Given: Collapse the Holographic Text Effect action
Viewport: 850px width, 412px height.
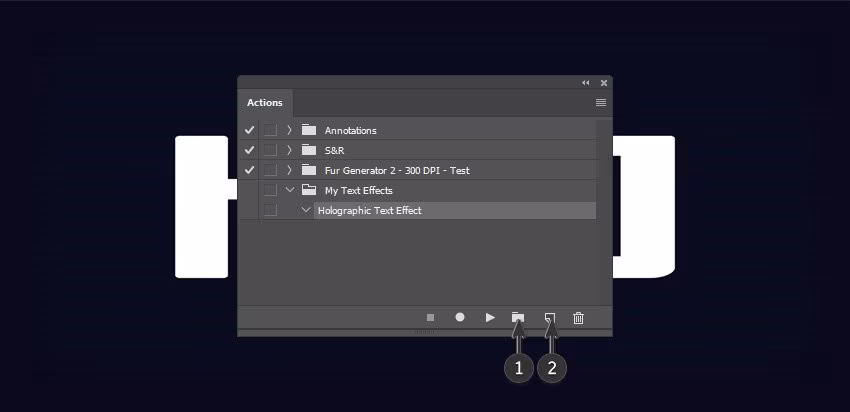Looking at the screenshot, I should click(306, 210).
